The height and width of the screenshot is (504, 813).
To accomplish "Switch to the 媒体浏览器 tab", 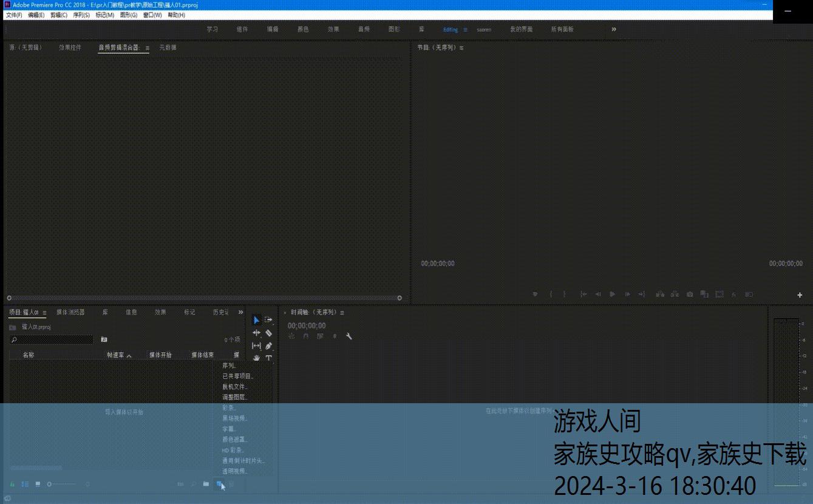I will (70, 312).
